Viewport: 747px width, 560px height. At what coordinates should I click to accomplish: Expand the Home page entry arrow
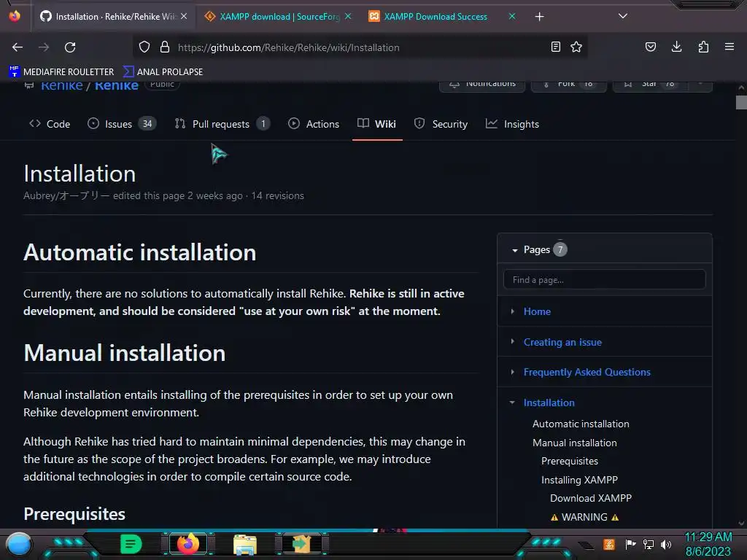tap(513, 311)
